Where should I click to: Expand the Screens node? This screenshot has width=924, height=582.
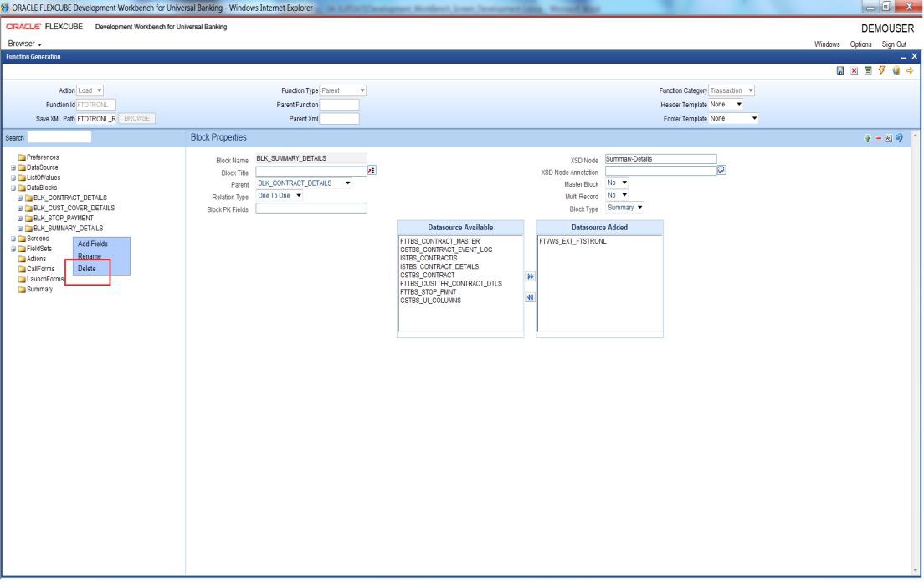tap(13, 239)
